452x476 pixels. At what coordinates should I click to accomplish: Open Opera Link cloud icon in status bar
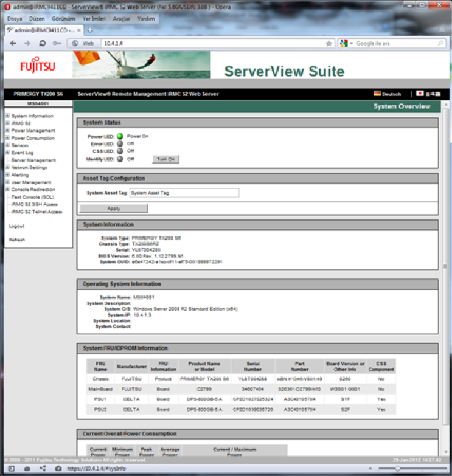click(27, 469)
